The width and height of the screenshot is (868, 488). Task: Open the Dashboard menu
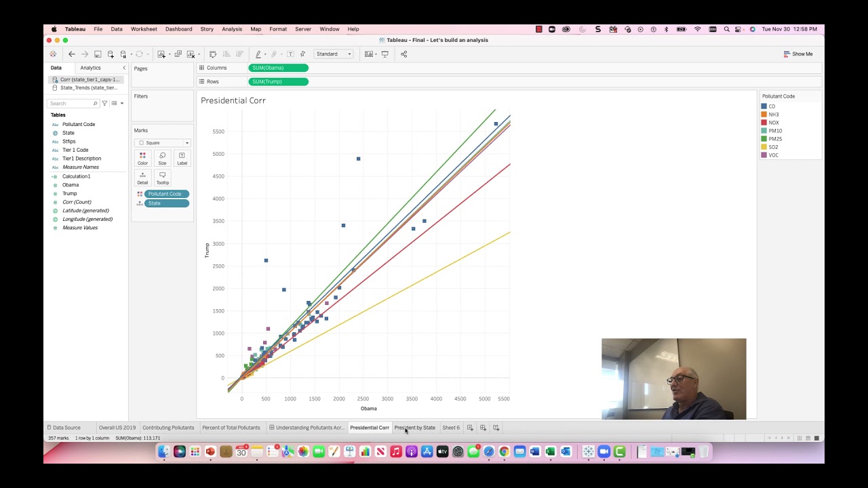pyautogui.click(x=178, y=29)
